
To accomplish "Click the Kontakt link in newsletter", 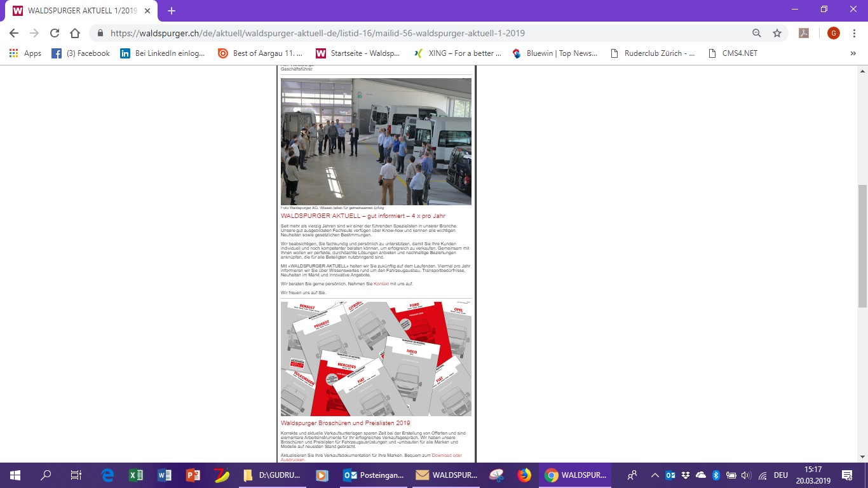I will click(x=381, y=283).
